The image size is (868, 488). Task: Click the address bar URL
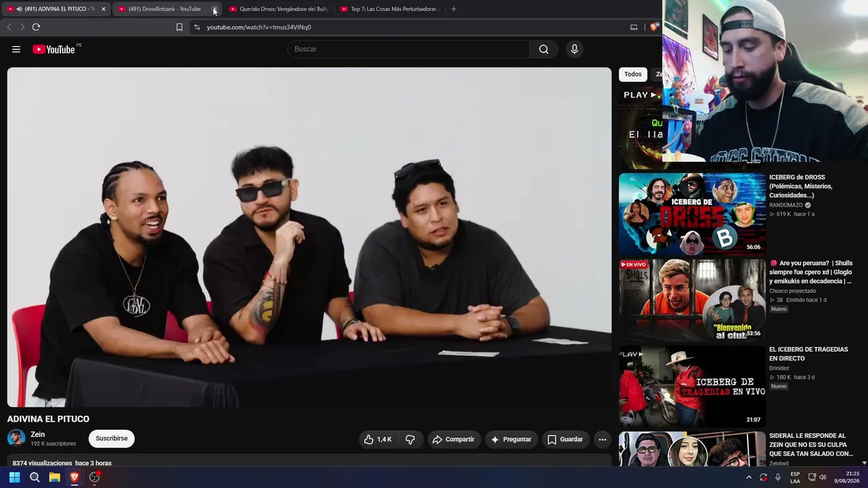(x=259, y=27)
